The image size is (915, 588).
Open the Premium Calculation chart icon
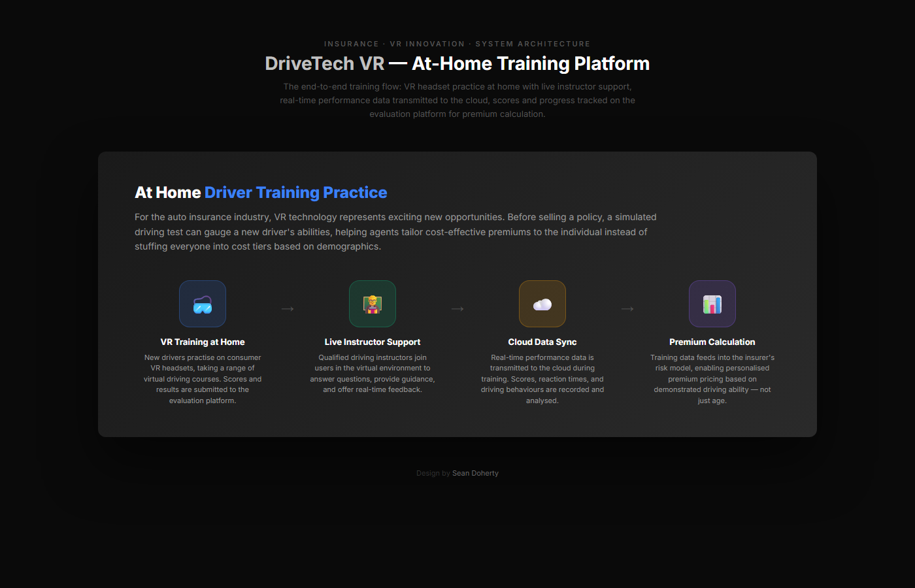pos(712,304)
